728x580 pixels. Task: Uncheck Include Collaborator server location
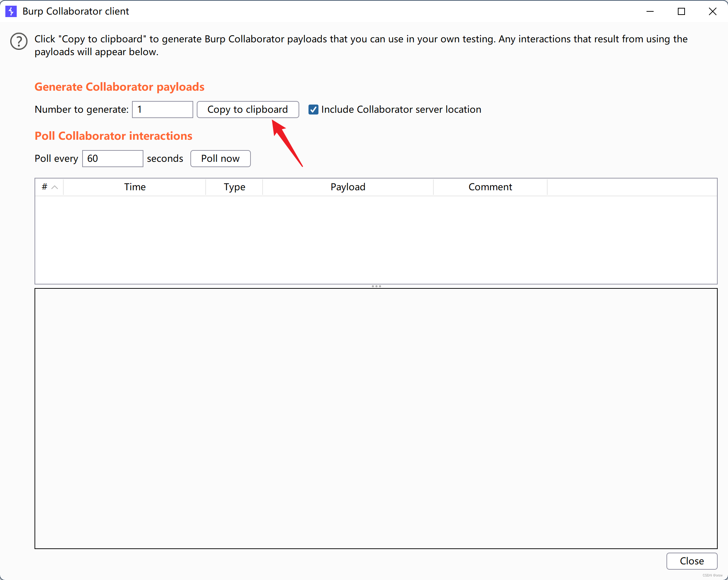pyautogui.click(x=313, y=110)
